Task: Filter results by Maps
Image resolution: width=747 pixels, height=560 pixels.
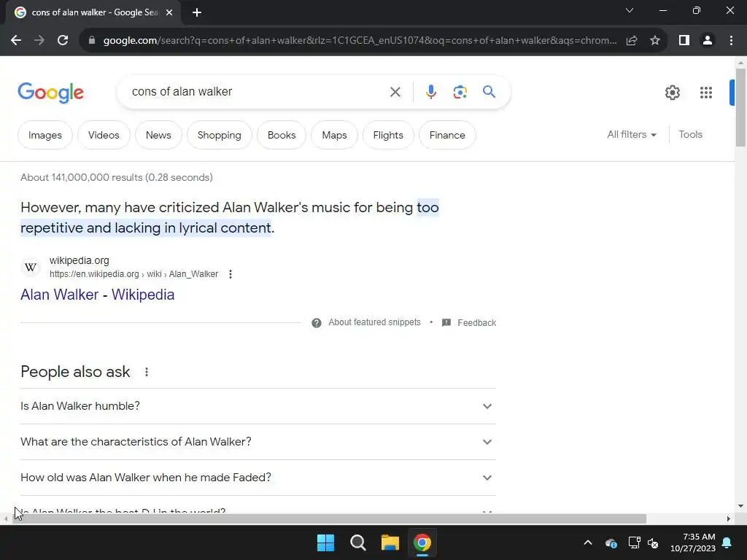Action: (334, 135)
